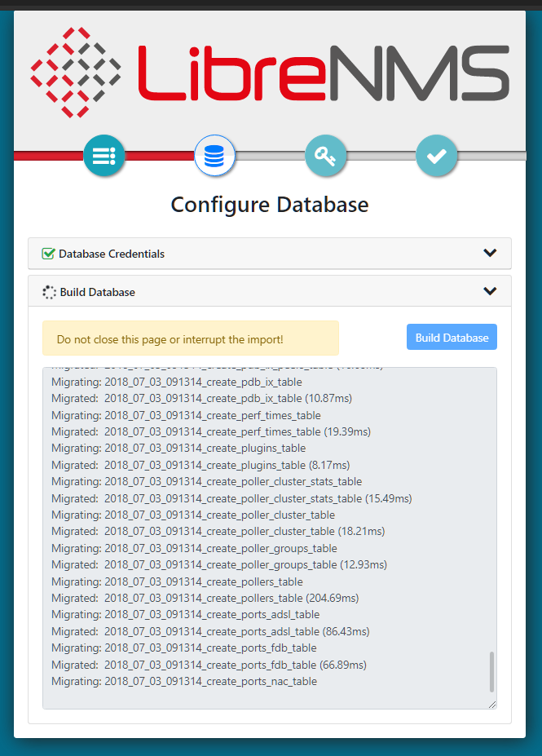542x756 pixels.
Task: Click 'Migrating: create_pdb_ix_table' log line
Action: coord(177,382)
